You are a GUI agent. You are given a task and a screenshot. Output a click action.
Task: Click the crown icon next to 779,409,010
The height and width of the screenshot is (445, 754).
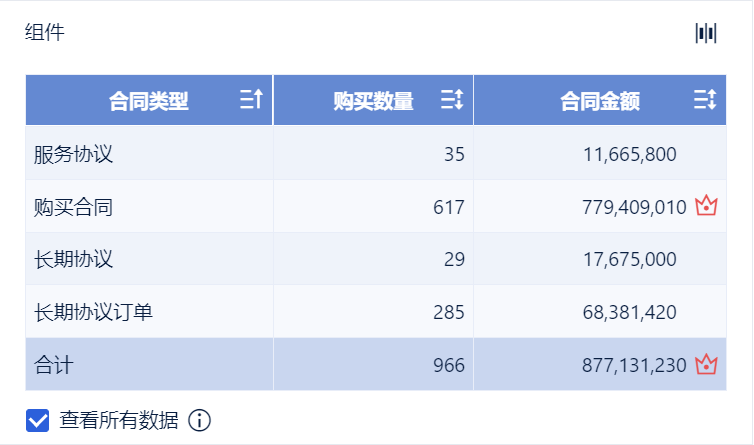point(707,207)
